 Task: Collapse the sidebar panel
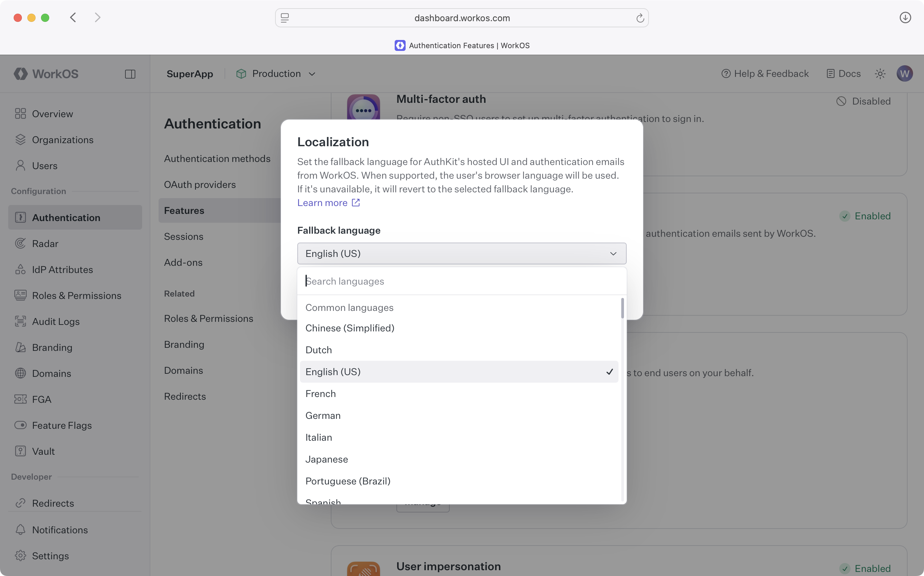click(130, 73)
